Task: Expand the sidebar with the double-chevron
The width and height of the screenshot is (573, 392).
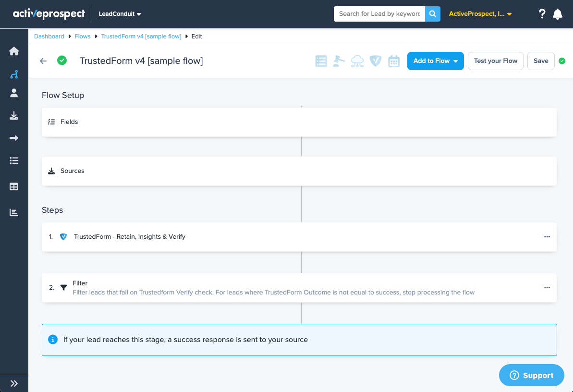Action: (14, 383)
